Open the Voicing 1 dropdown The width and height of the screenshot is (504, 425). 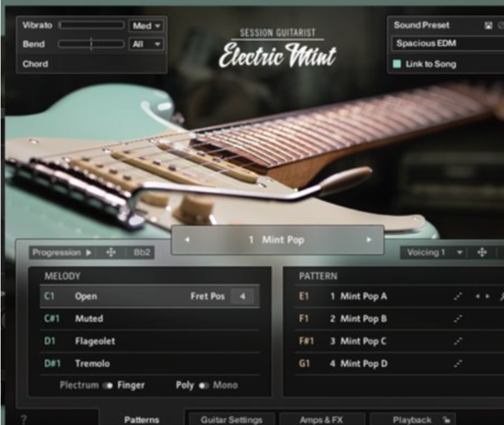[435, 253]
